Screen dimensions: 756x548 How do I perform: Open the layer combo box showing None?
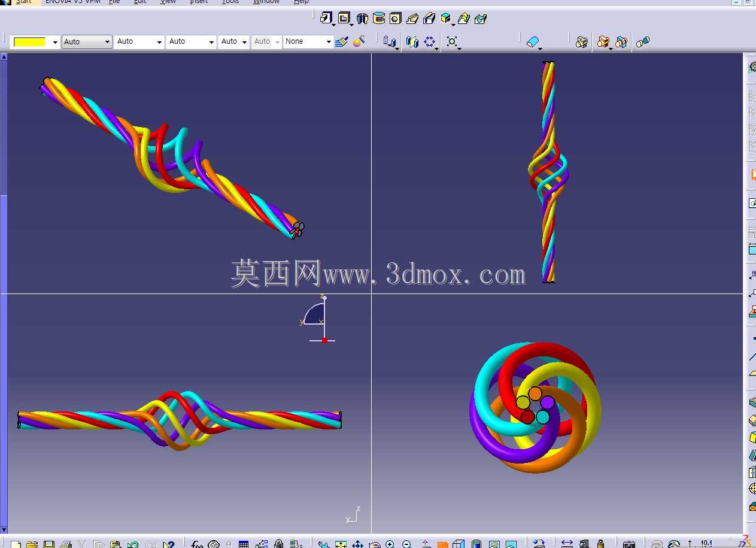coord(308,42)
